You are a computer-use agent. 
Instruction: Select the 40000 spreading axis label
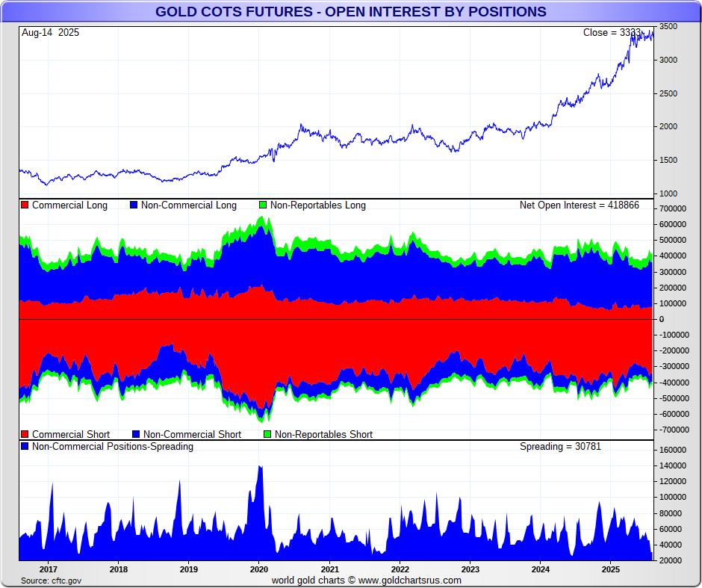671,545
